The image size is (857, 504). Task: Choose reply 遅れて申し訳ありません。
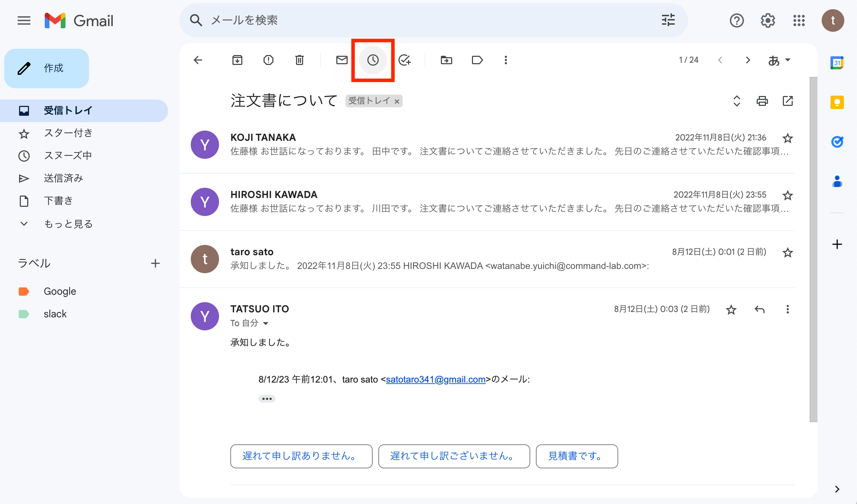pyautogui.click(x=301, y=456)
